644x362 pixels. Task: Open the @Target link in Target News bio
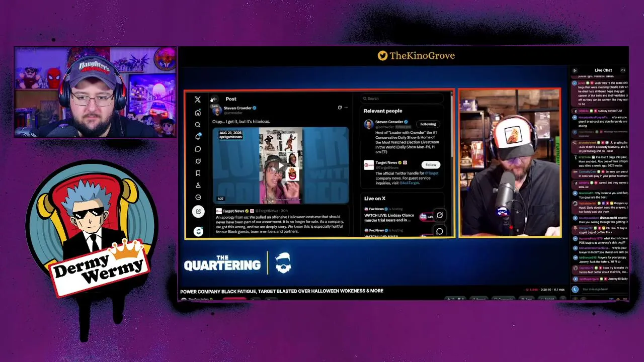tap(432, 173)
